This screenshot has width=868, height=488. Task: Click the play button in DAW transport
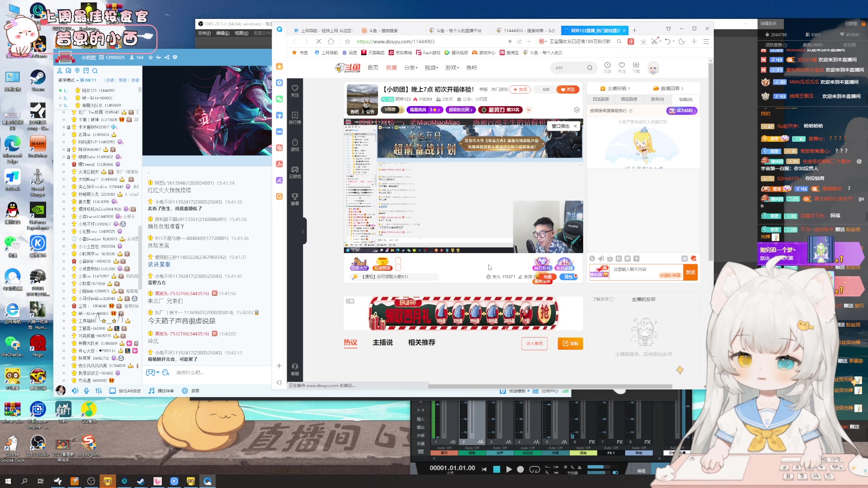[509, 469]
